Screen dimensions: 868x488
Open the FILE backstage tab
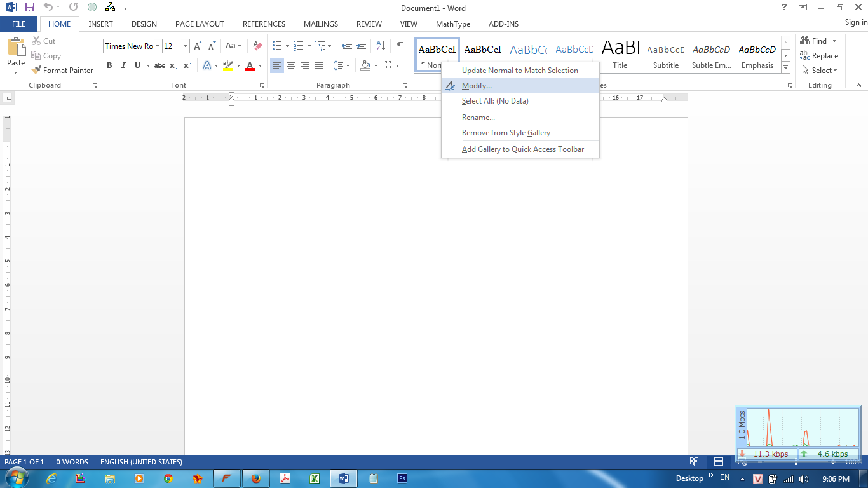tap(19, 24)
